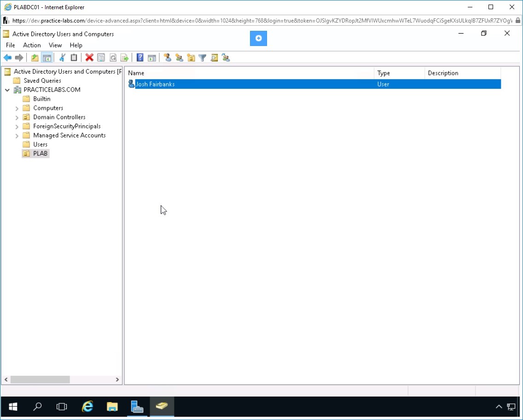Click the browser address bar URL

coord(262,21)
